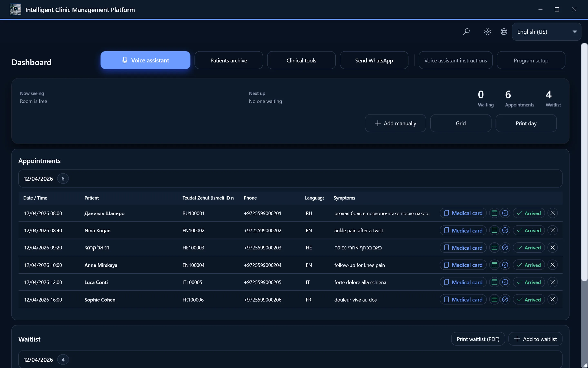Click the Appointments count 6 stat

click(x=519, y=98)
